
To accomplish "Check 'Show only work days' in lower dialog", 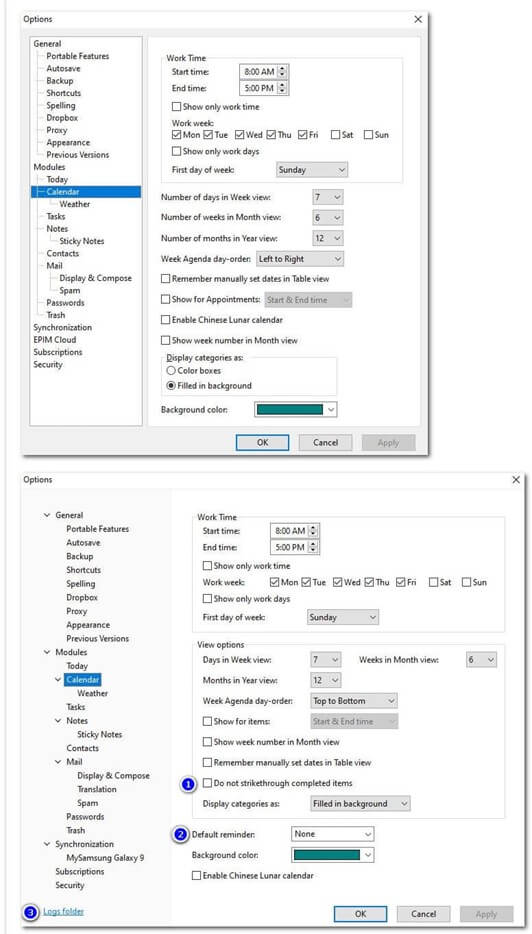I will pyautogui.click(x=207, y=599).
